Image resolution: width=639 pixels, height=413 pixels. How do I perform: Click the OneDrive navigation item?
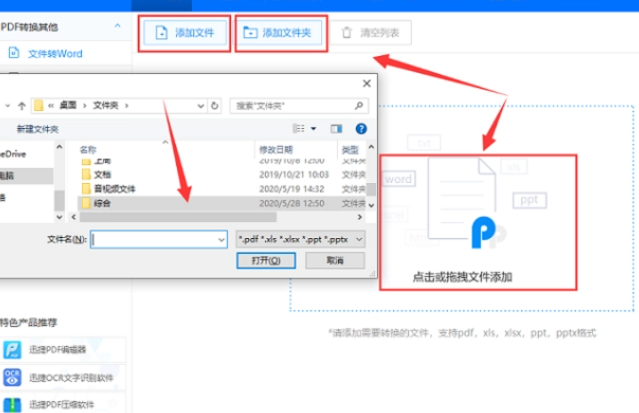click(13, 154)
